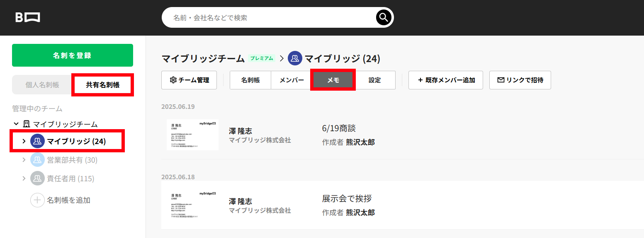Click the myBridge logo icon
Image resolution: width=644 pixels, height=238 pixels.
coord(28,17)
